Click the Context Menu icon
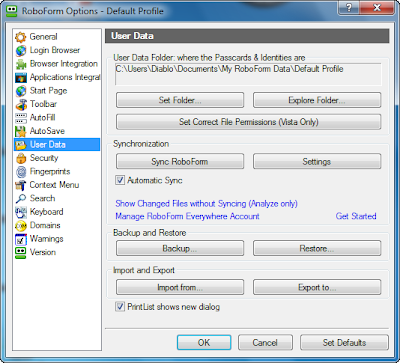Screen dimensions: 400x363 pyautogui.click(x=21, y=185)
